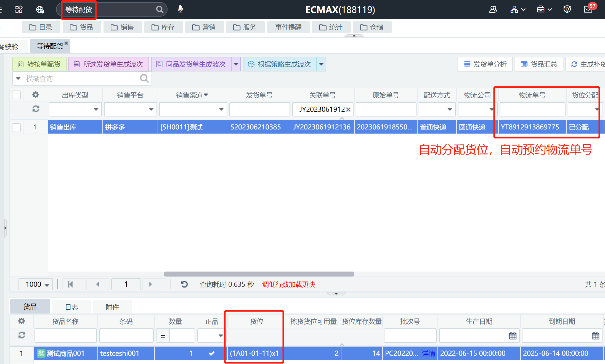Click the 物流单号 filter input
This screenshot has height=364, width=605.
(x=532, y=109)
